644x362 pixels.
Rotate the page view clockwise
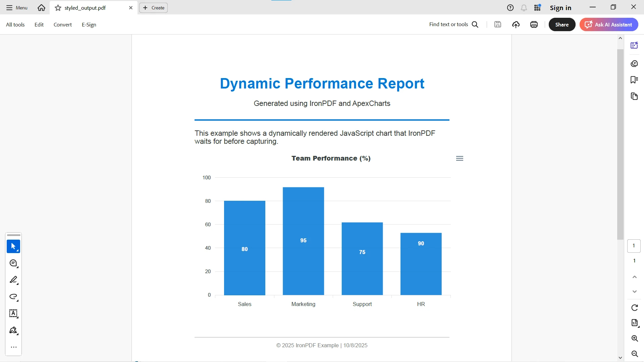[634, 308]
